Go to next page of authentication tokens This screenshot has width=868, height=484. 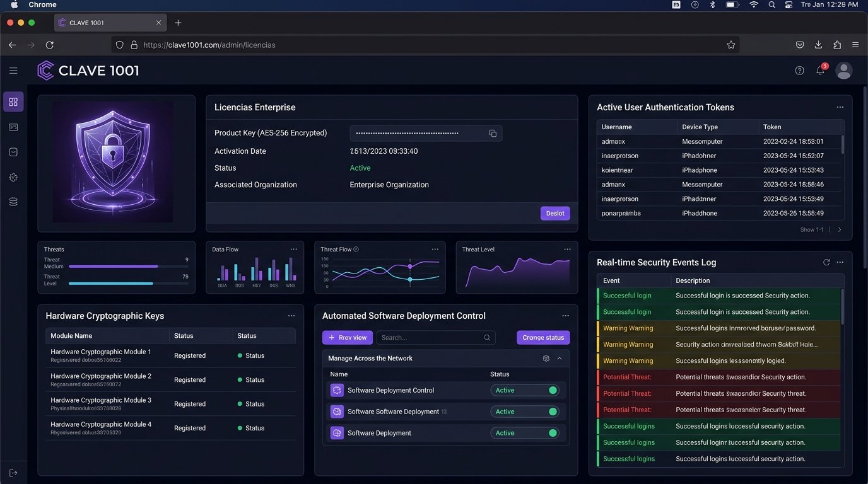(840, 230)
